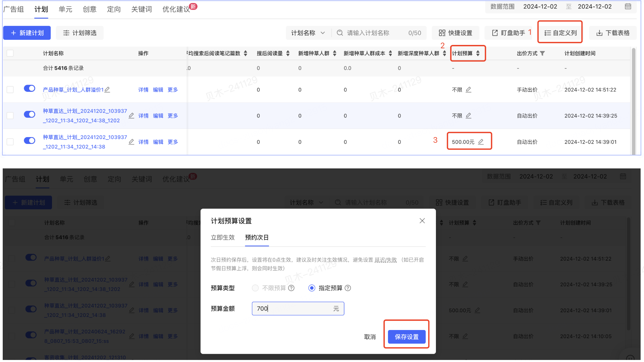
Task: Click the table's vertical scrollbar
Action: tap(633, 102)
